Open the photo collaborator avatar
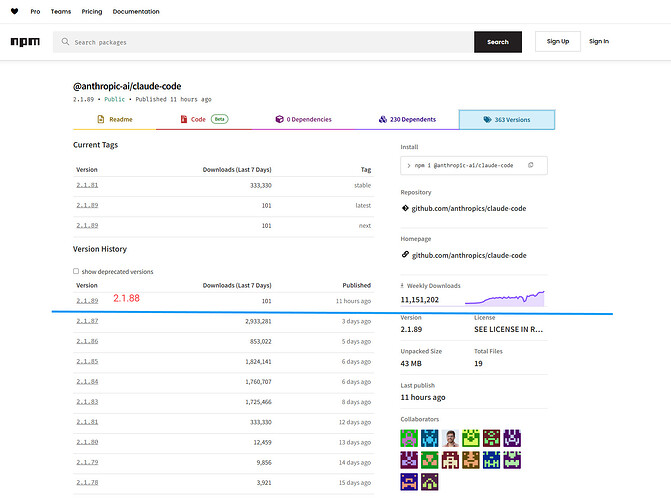This screenshot has height=500, width=671. [450, 438]
